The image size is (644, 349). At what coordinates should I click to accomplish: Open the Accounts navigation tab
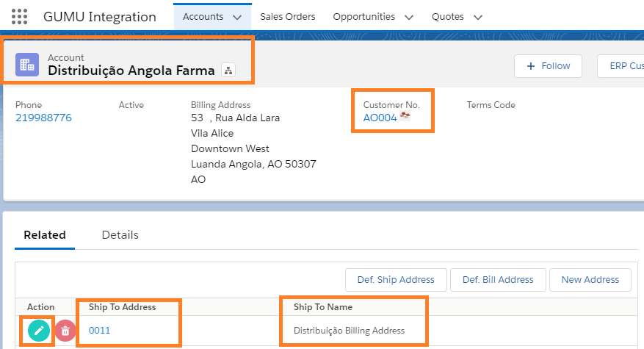click(x=203, y=17)
